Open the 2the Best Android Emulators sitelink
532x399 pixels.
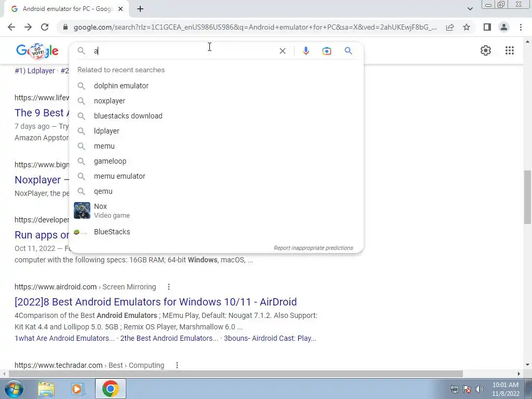click(169, 339)
